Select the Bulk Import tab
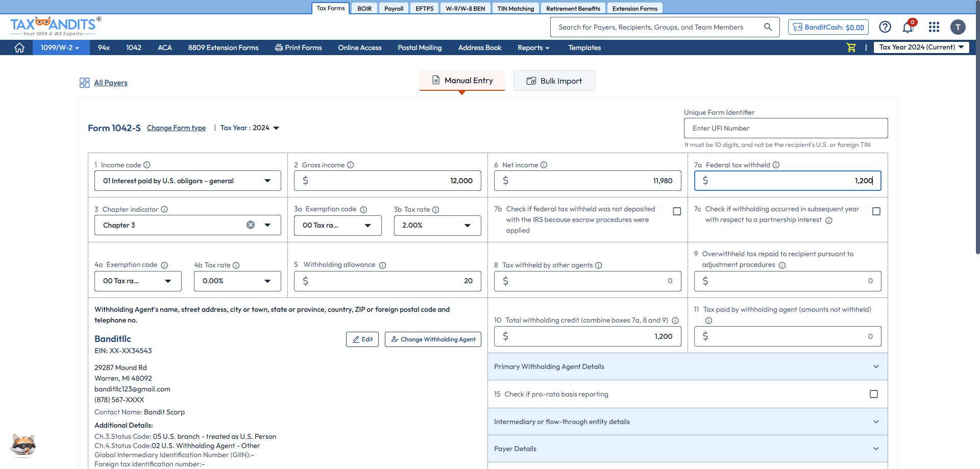980x469 pixels. tap(554, 81)
